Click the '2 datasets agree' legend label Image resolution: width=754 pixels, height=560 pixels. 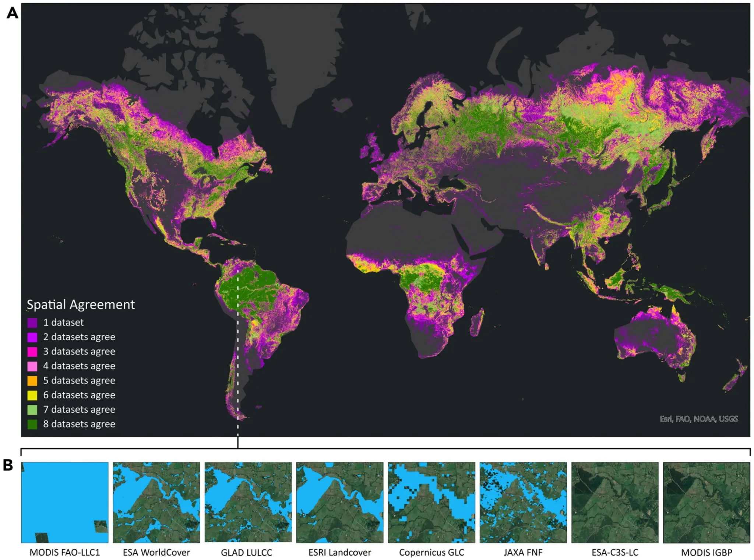[79, 337]
